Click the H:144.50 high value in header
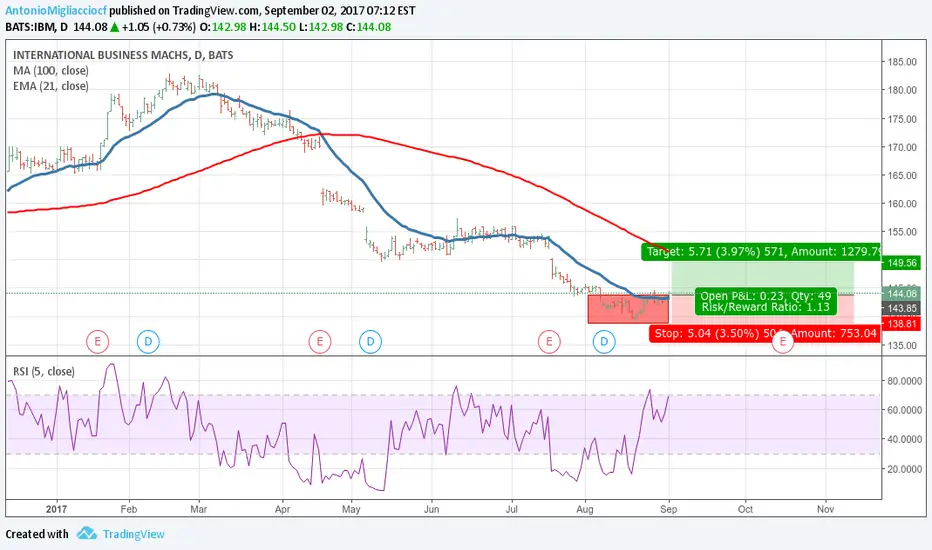This screenshot has width=932, height=550. pyautogui.click(x=272, y=27)
